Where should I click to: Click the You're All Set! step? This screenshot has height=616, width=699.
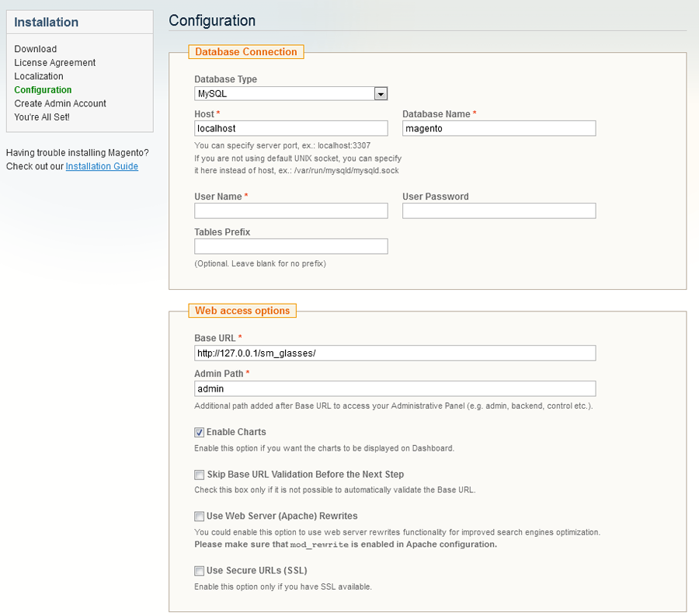(42, 117)
